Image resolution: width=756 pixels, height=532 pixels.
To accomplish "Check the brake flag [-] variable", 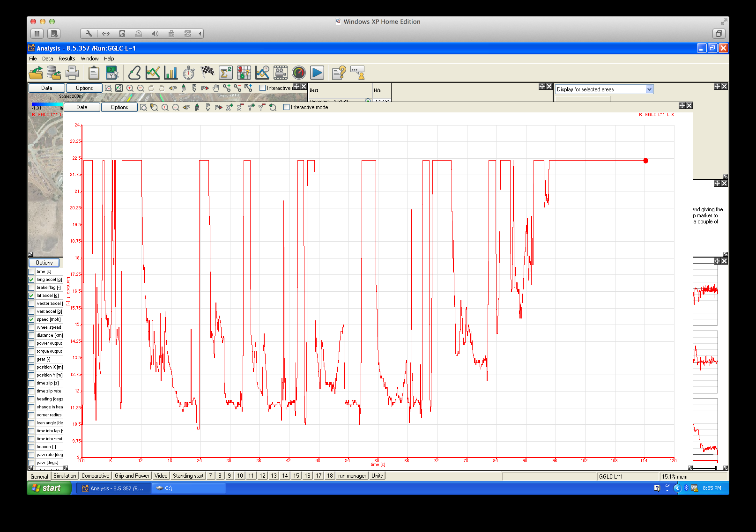I will pos(31,288).
